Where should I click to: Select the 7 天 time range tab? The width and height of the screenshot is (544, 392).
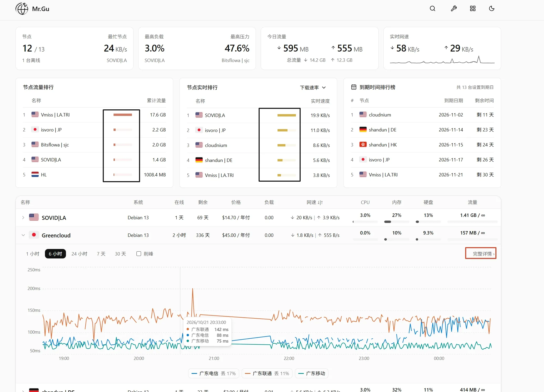101,254
